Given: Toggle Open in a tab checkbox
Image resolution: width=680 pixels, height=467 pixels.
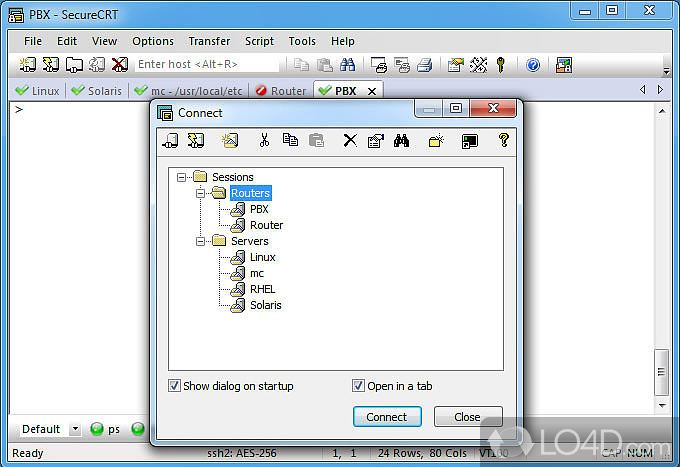Looking at the screenshot, I should coord(358,385).
